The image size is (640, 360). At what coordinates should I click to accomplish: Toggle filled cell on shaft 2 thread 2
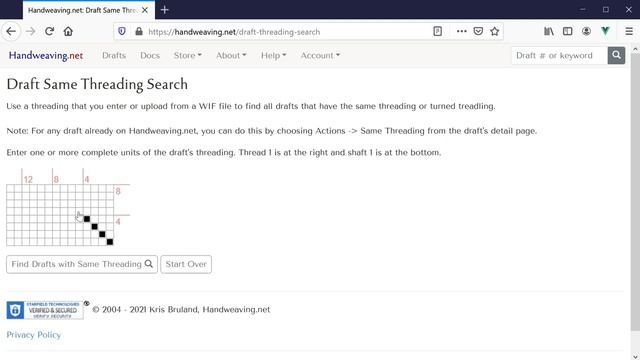point(102,234)
